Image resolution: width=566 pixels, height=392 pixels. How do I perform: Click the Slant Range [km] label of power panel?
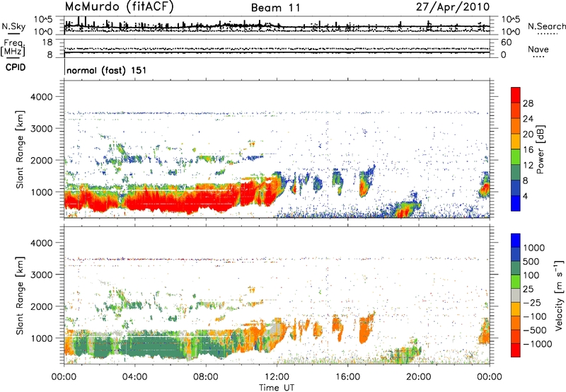point(20,149)
